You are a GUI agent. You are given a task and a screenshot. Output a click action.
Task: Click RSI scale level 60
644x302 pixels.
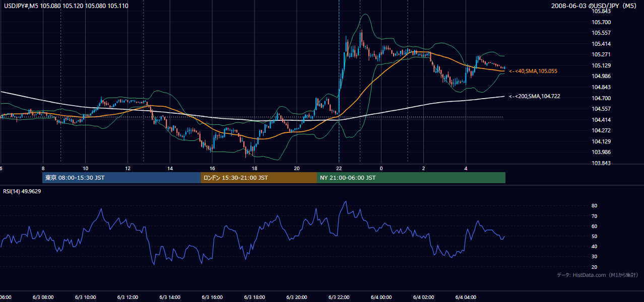[x=594, y=226]
